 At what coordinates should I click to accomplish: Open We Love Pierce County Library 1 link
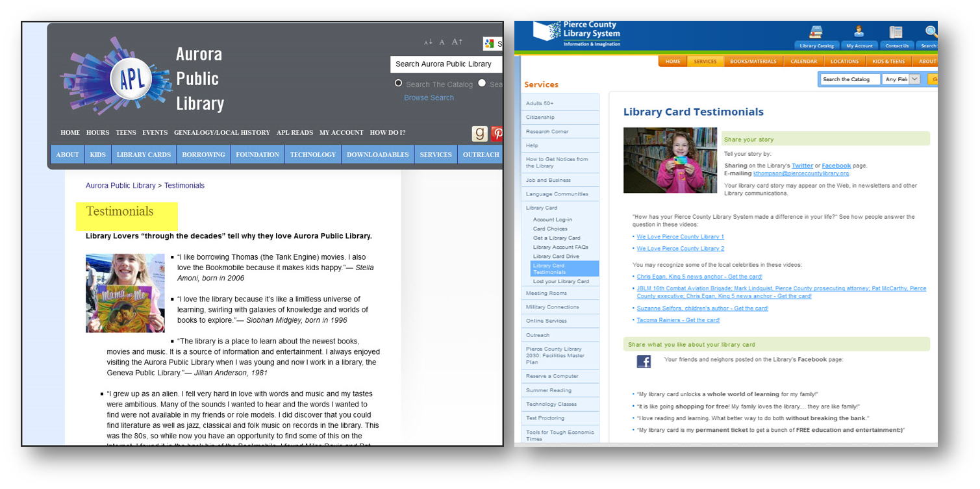680,237
